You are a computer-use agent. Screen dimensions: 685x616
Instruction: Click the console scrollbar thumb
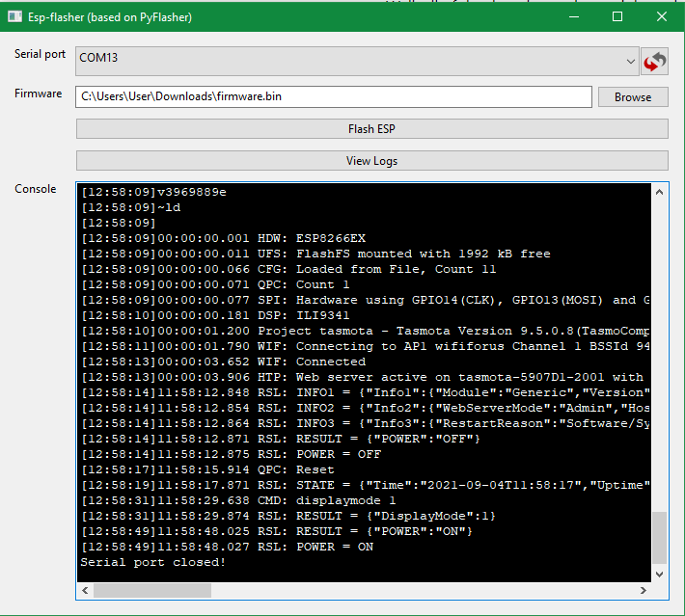(x=660, y=536)
